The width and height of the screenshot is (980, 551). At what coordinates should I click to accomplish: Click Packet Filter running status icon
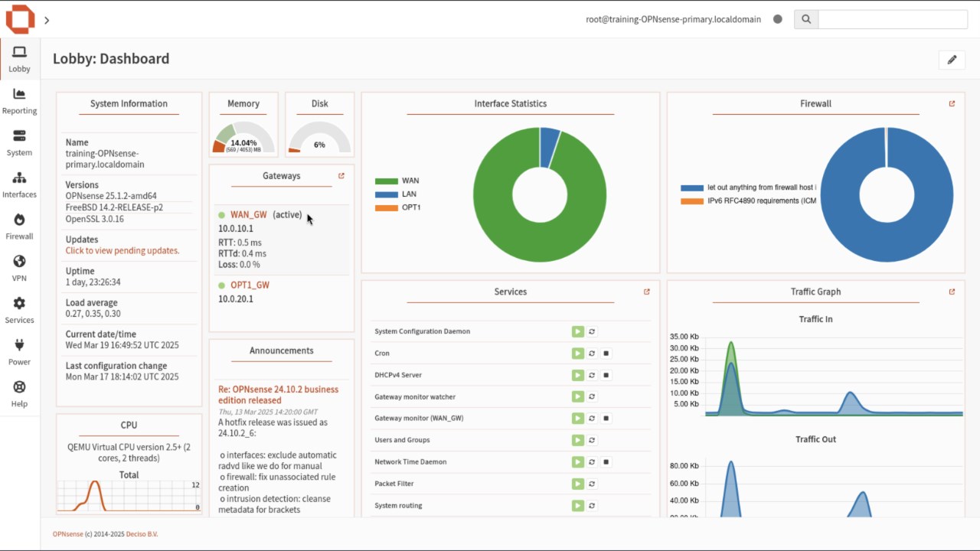click(x=577, y=484)
